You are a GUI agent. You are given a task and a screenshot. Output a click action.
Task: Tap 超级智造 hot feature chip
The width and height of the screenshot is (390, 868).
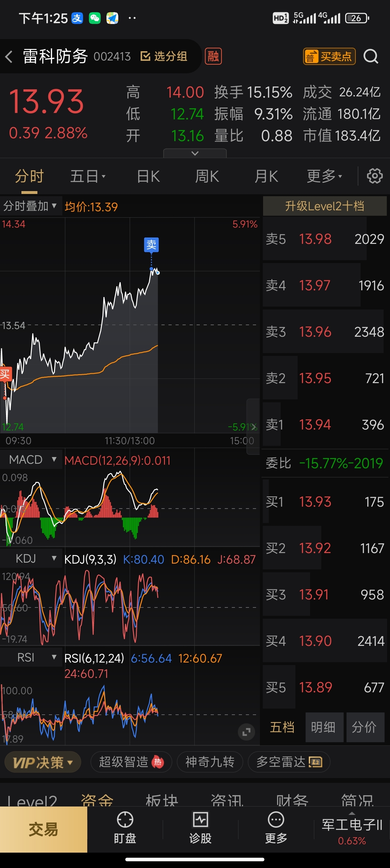[131, 761]
